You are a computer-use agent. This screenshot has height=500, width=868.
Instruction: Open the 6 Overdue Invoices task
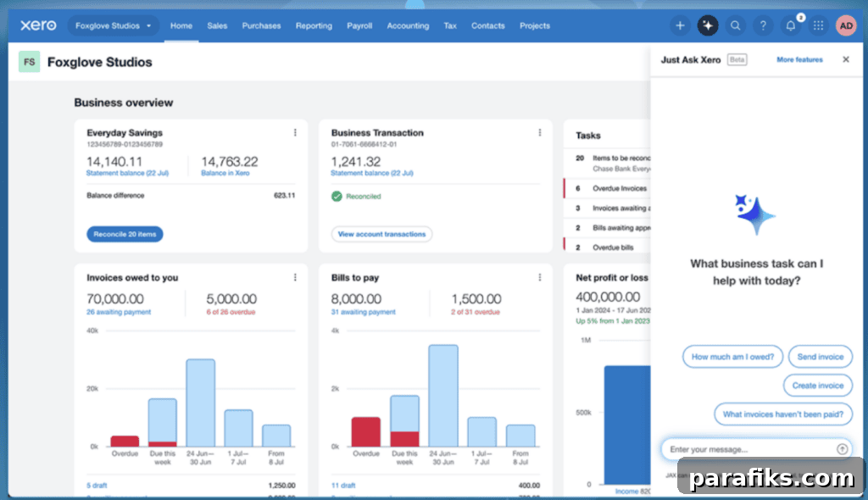[607, 188]
